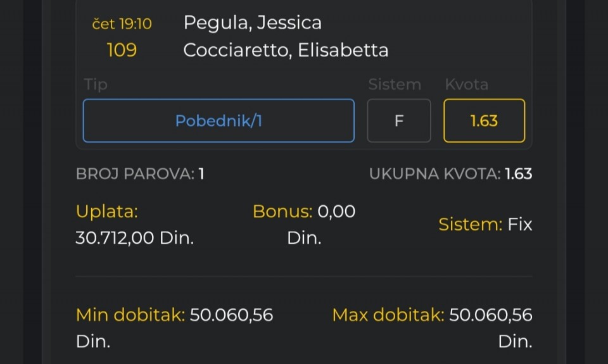Image resolution: width=608 pixels, height=364 pixels.
Task: Click the Pobednik/1 tip button
Action: click(218, 120)
